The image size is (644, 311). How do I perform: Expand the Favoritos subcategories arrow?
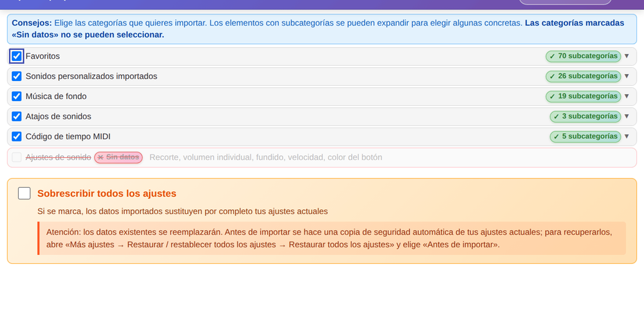pyautogui.click(x=627, y=56)
